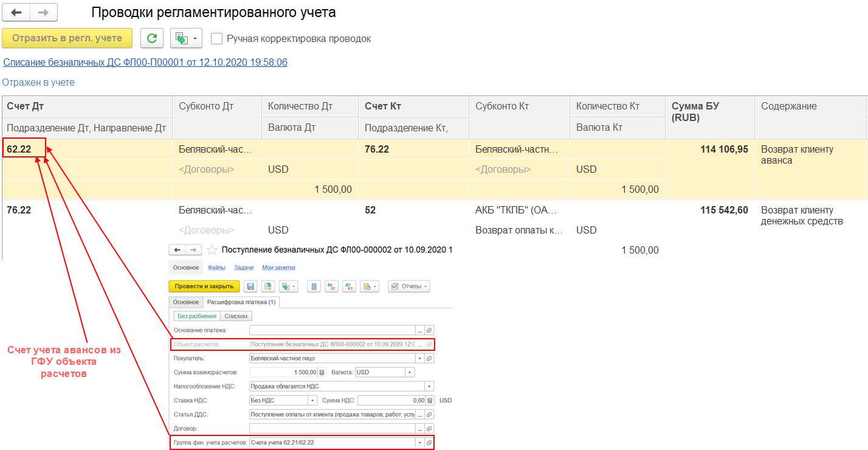
Task: Expand 'Группа фин. учета расчетов' dropdown
Action: (419, 442)
